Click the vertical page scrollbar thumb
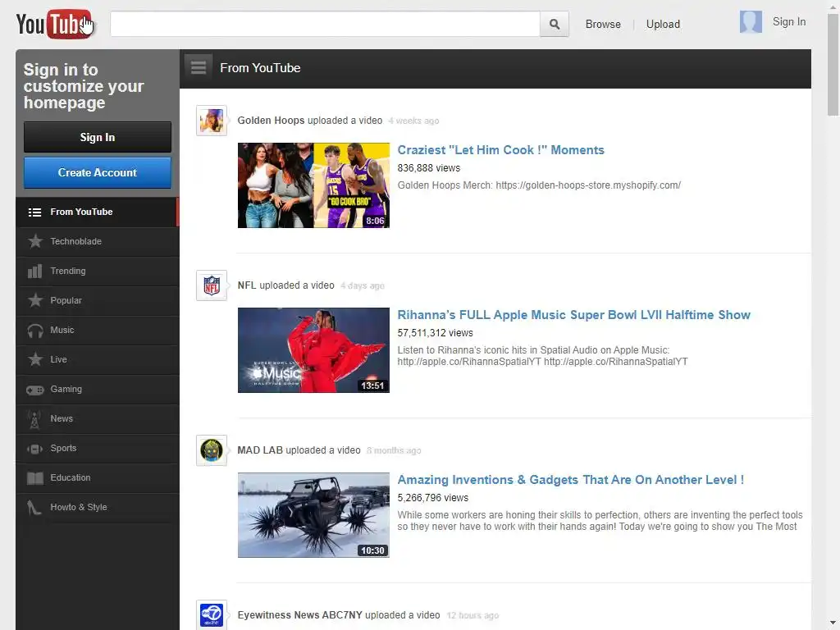 coord(833,63)
